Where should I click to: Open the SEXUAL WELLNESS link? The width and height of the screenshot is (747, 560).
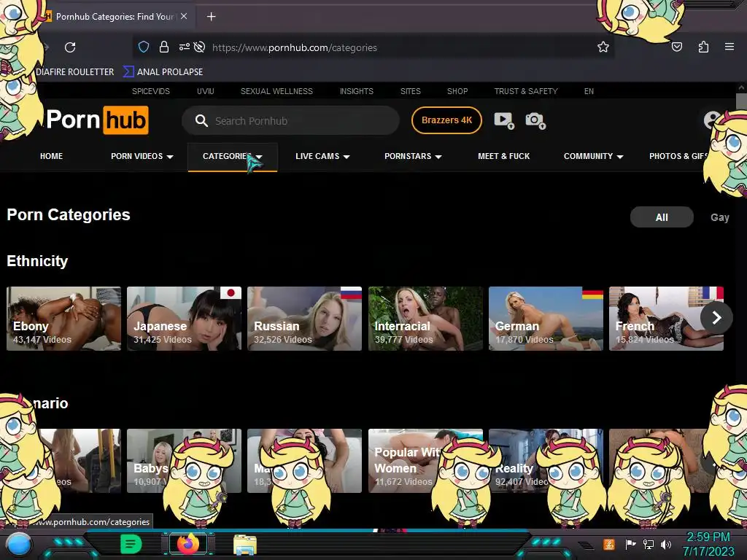coord(276,91)
